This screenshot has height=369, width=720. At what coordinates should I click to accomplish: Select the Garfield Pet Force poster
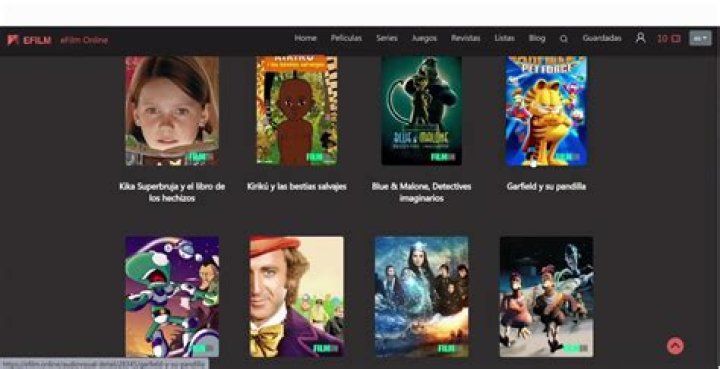coord(546,111)
